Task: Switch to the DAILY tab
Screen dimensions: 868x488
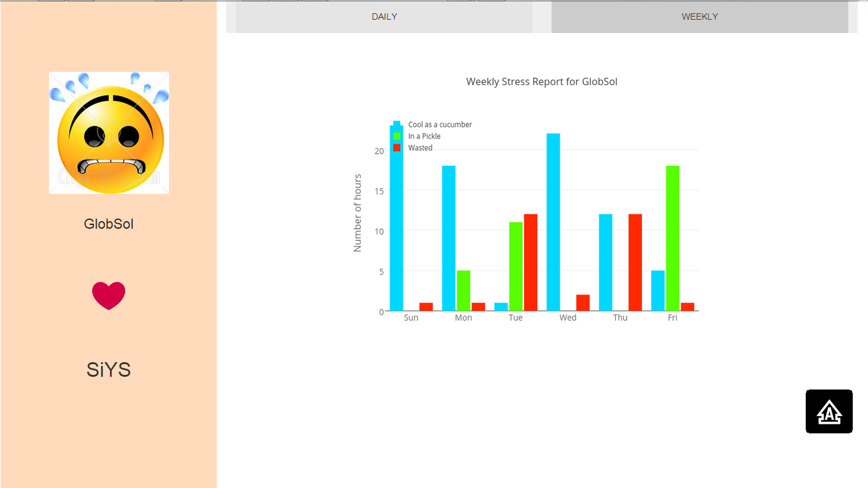Action: (384, 17)
